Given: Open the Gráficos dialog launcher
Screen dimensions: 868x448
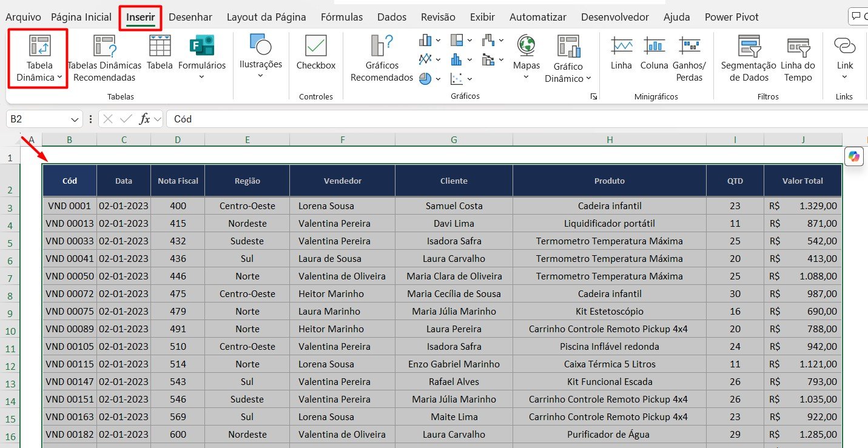Looking at the screenshot, I should pos(594,96).
